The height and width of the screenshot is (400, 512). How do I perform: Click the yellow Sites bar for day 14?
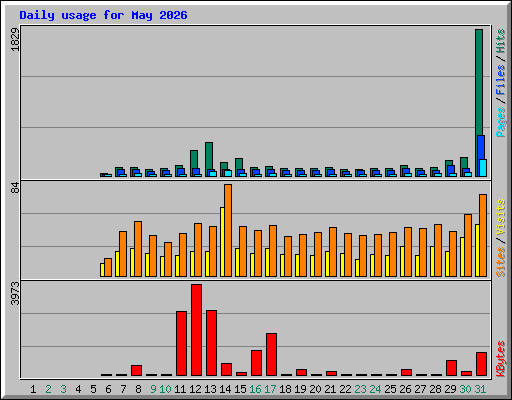222,242
